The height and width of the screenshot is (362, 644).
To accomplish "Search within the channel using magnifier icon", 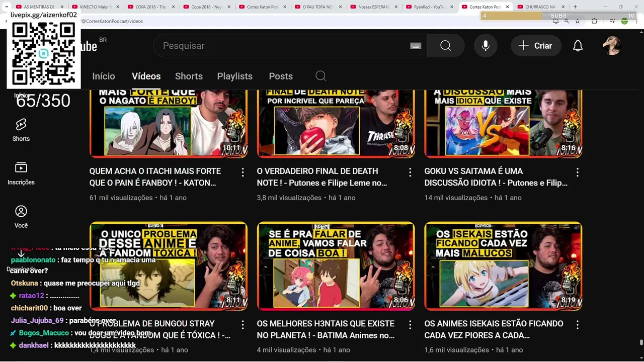I will coord(321,76).
